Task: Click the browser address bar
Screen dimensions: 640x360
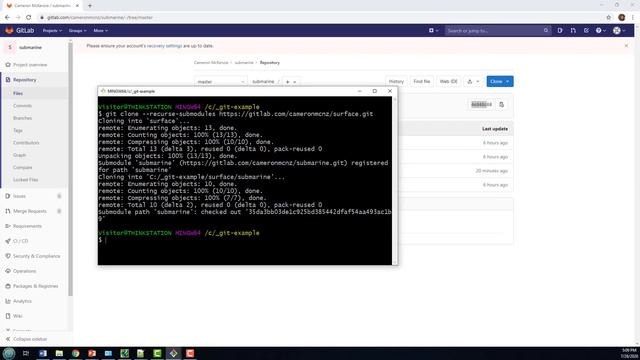Action: click(x=322, y=18)
